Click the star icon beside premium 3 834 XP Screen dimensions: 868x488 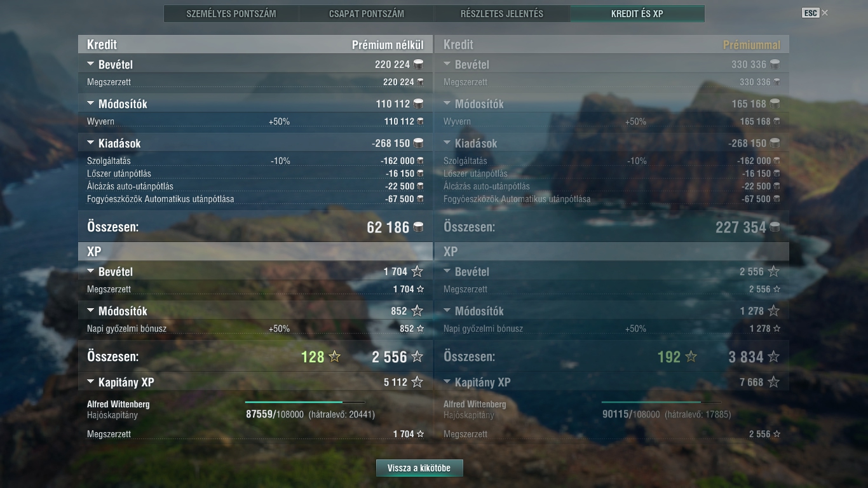click(x=773, y=356)
